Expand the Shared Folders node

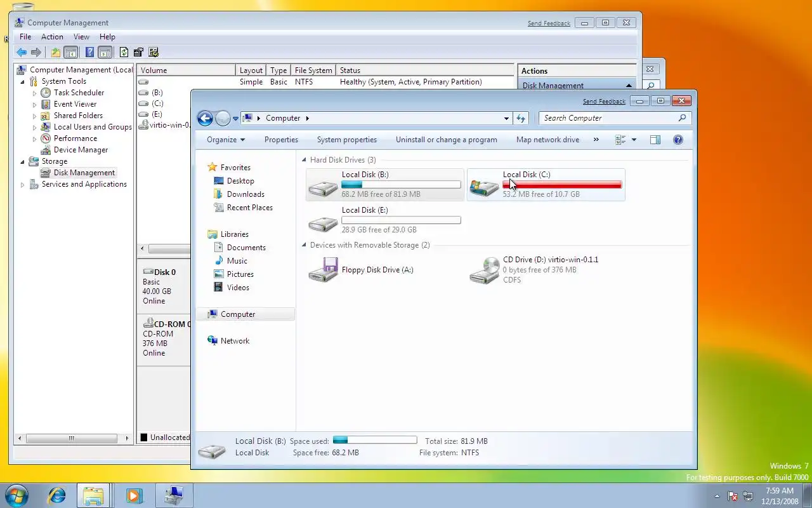(x=35, y=116)
